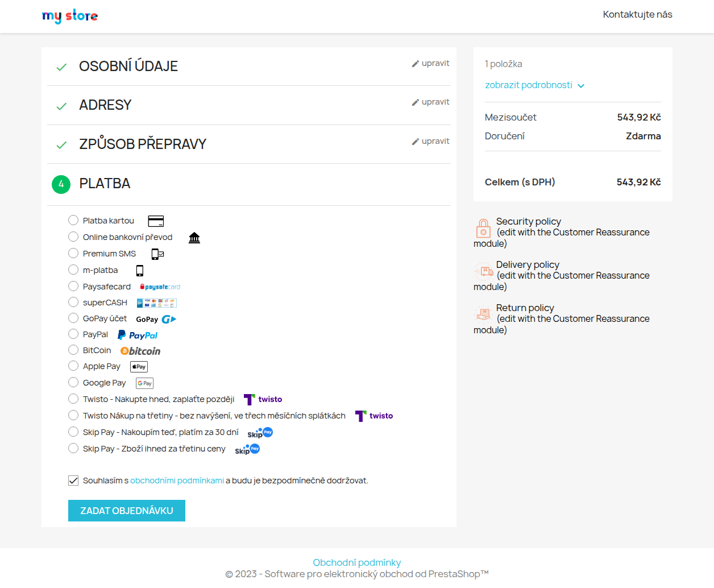
Task: Click the my store logo
Action: tap(70, 16)
